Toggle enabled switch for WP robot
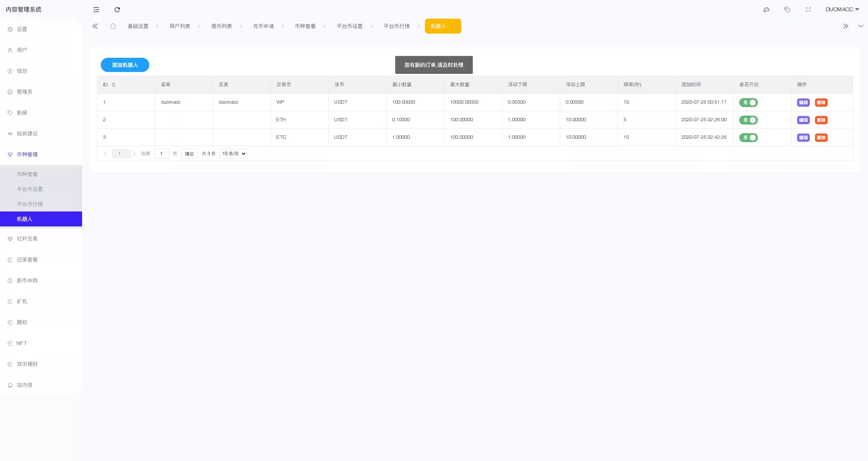 pyautogui.click(x=748, y=103)
